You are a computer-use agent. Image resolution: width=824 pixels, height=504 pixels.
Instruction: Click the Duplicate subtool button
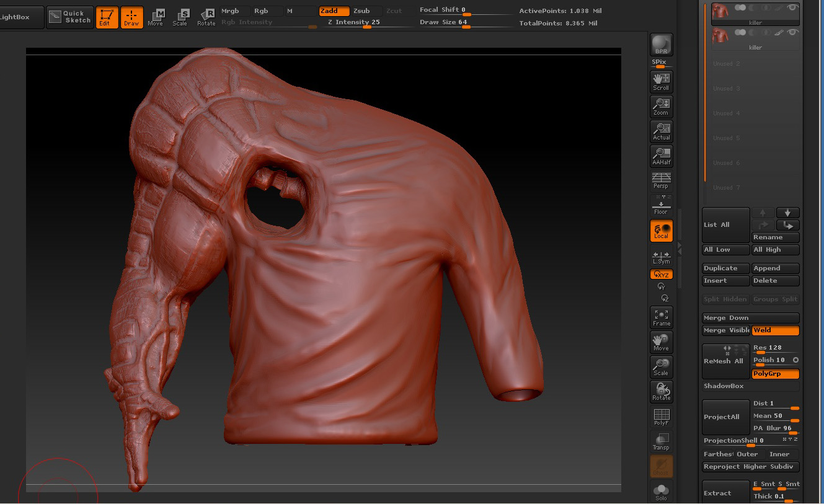coord(725,268)
